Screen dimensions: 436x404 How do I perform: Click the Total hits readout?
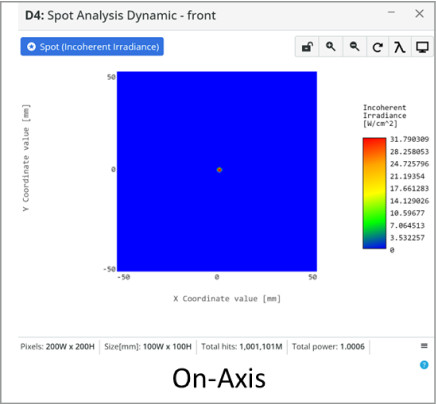coord(242,347)
